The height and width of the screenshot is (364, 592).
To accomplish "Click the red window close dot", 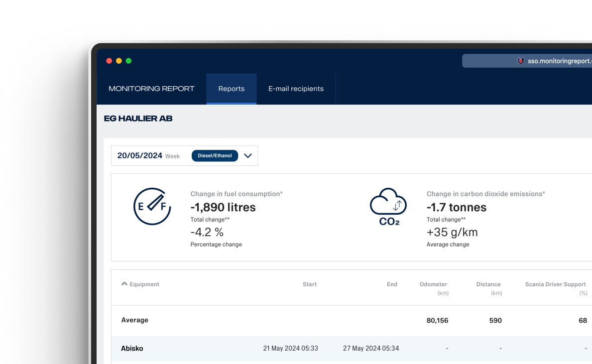I will tap(109, 61).
